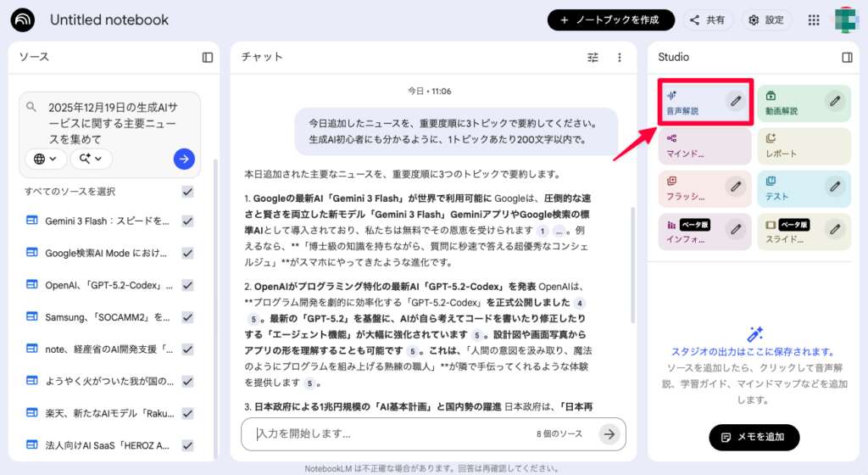Customize フラッシュカード with pencil icon
This screenshot has height=475, width=868.
(x=736, y=187)
